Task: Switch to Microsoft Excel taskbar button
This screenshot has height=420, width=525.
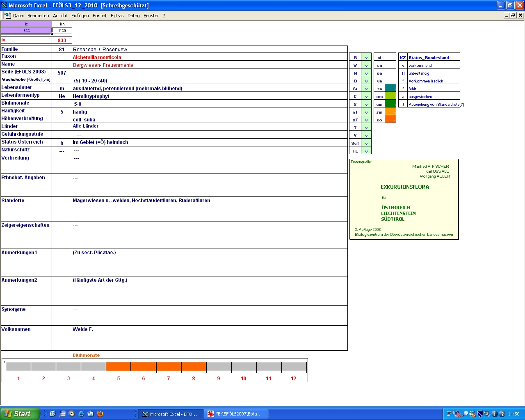Action: (170, 414)
